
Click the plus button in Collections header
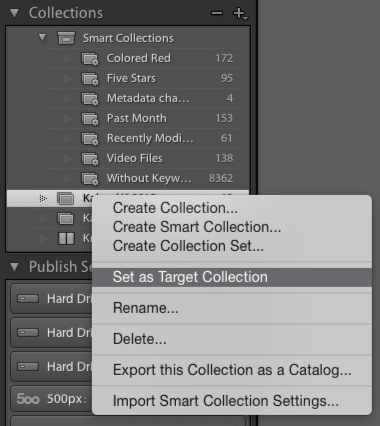pyautogui.click(x=240, y=13)
